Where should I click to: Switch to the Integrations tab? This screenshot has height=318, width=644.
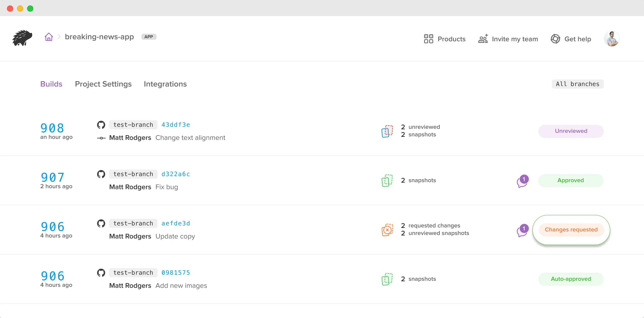click(165, 84)
